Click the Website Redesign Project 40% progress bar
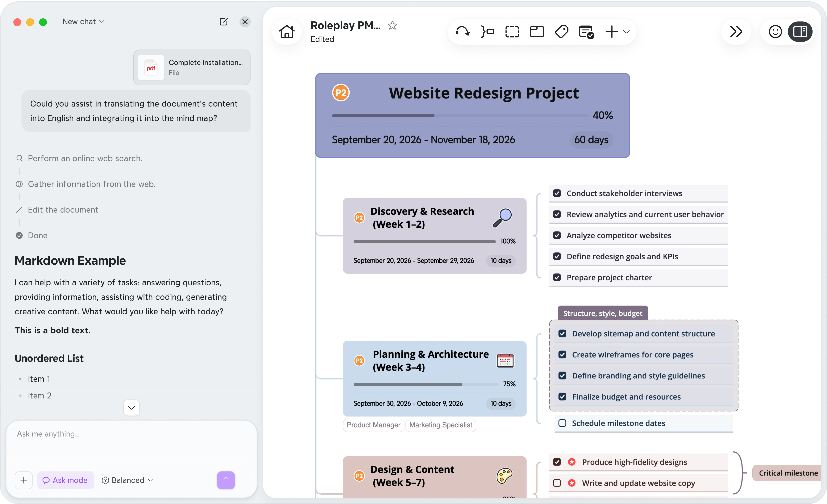Screen dimensions: 827x504 coord(460,116)
